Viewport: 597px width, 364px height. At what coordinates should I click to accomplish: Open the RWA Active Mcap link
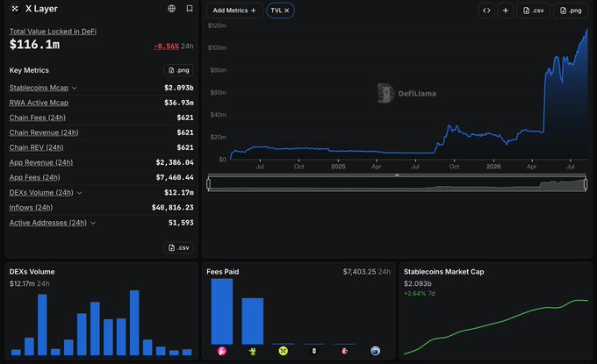[39, 103]
